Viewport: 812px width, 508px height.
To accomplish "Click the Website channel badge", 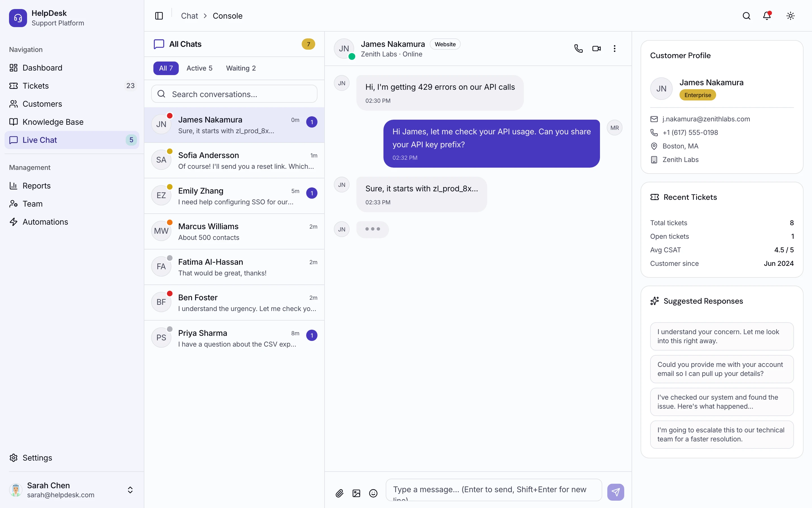I will click(445, 44).
